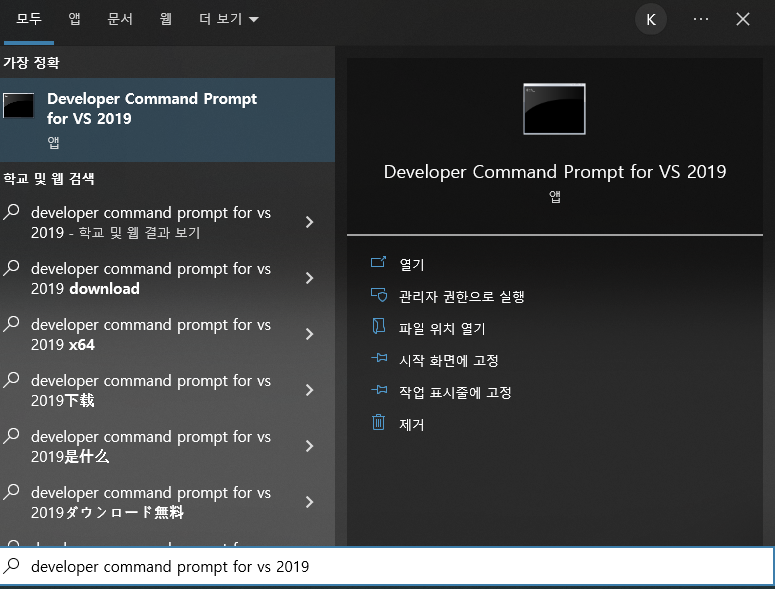Click the search icon beside the 'ダウンロード無料' suggestion
Image resolution: width=775 pixels, height=589 pixels.
[12, 492]
